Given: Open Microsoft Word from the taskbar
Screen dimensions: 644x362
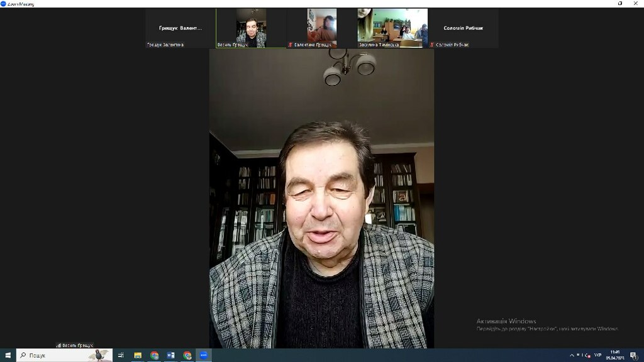Looking at the screenshot, I should click(x=171, y=355).
